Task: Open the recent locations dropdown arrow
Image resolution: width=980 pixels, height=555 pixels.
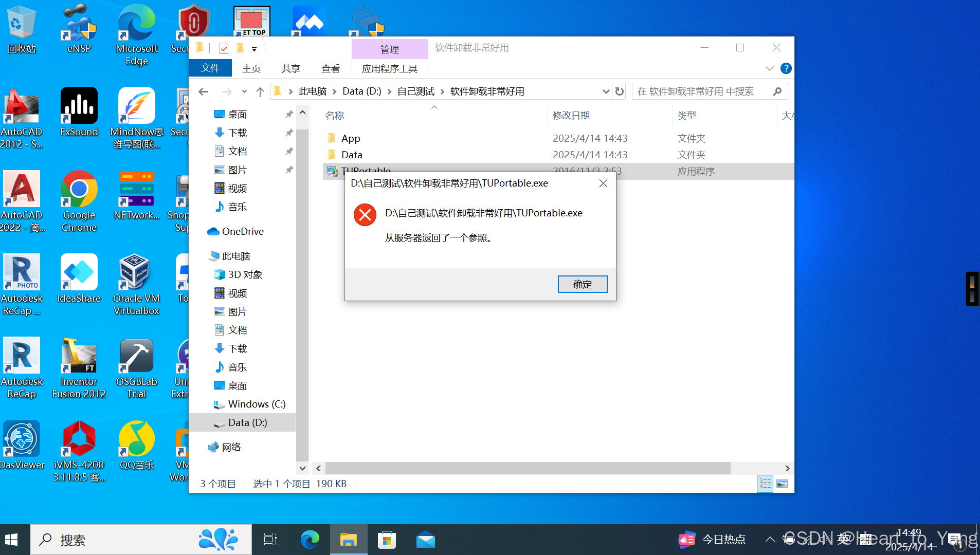Action: point(244,91)
